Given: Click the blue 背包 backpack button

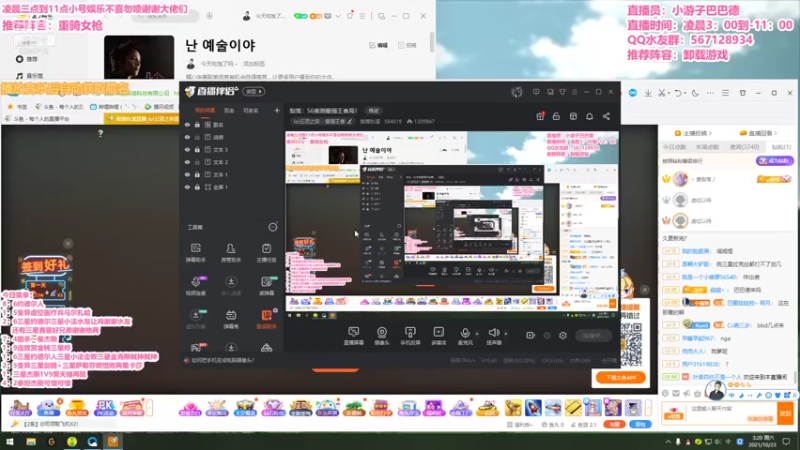Looking at the screenshot, I should coord(640,424).
